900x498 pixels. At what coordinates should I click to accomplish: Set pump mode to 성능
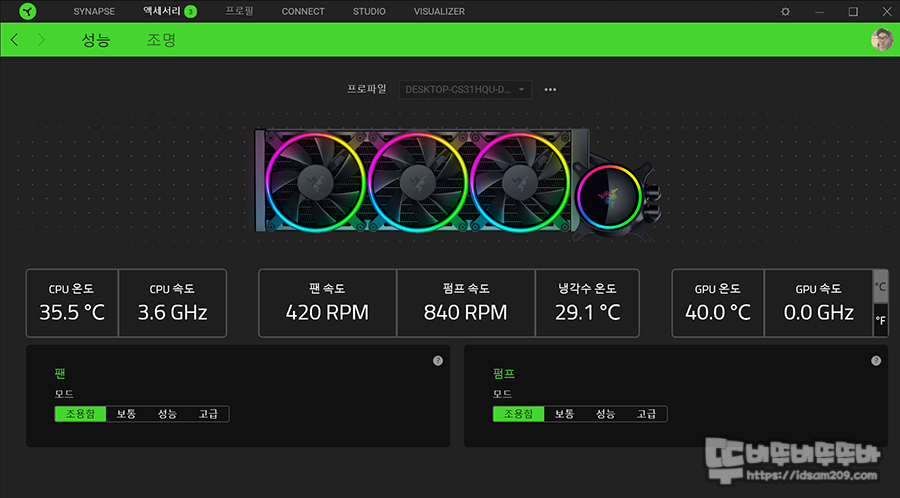pyautogui.click(x=606, y=414)
